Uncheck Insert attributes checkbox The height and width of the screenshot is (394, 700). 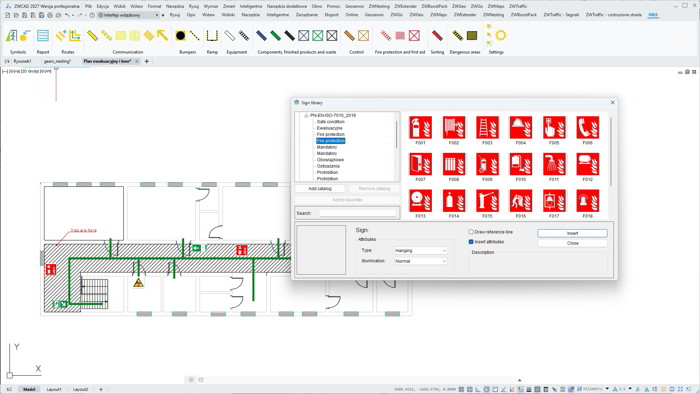471,242
